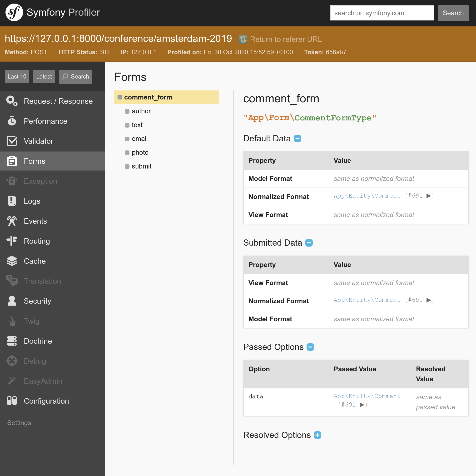Viewport: 476px width, 476px height.
Task: Open the Configuration panel
Action: [x=52, y=401]
